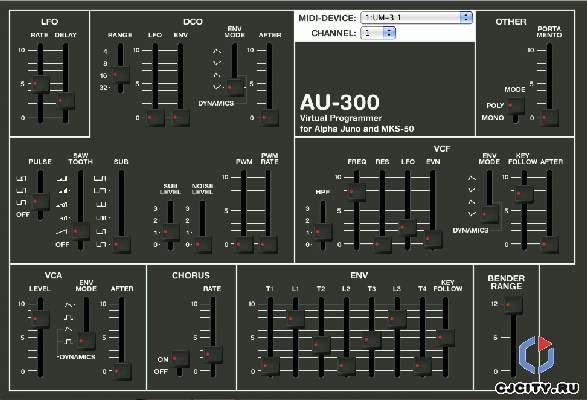Click the ENV L1 slider knob

click(x=295, y=319)
